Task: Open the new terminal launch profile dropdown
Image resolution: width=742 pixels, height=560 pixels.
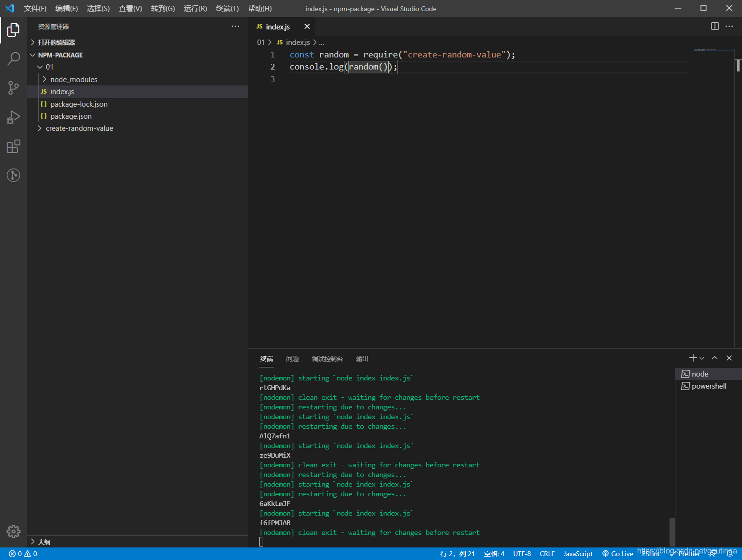Action: [702, 358]
